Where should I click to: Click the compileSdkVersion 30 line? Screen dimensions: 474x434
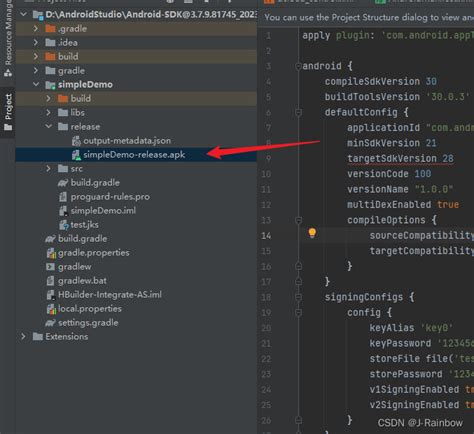(x=381, y=82)
